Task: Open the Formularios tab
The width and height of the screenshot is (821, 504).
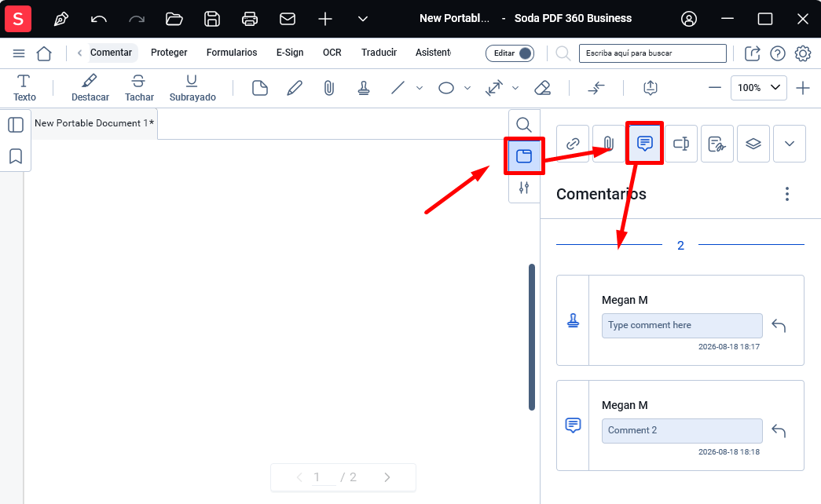Action: point(232,53)
